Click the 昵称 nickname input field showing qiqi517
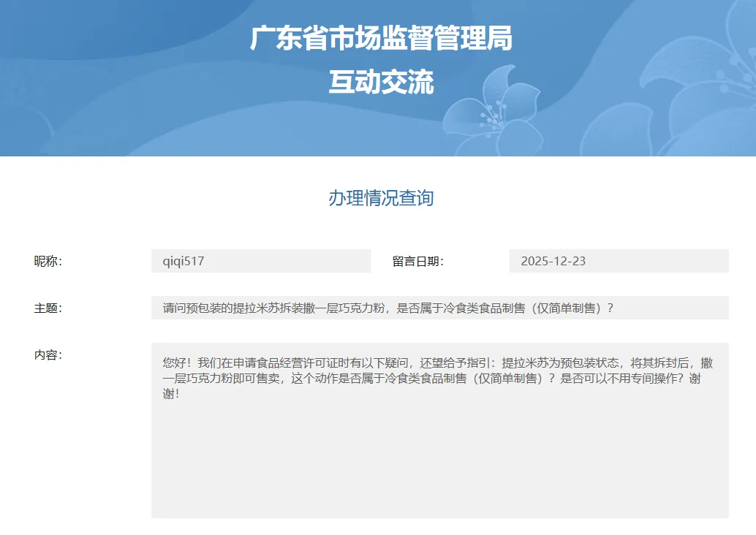This screenshot has height=535, width=756. tap(260, 261)
